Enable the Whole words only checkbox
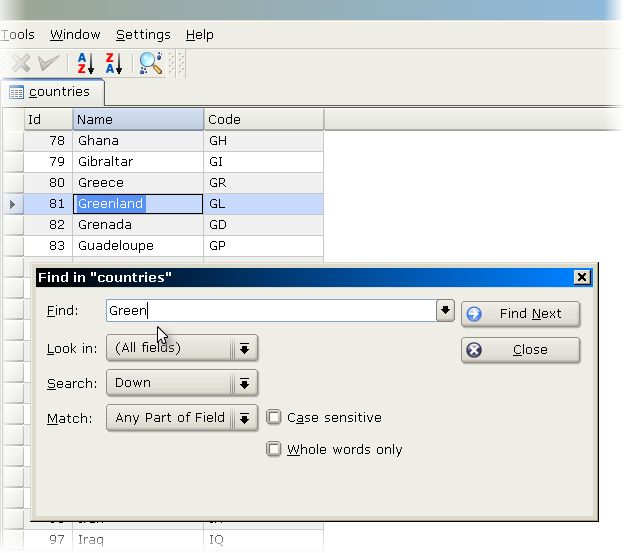The width and height of the screenshot is (628, 553). [274, 449]
